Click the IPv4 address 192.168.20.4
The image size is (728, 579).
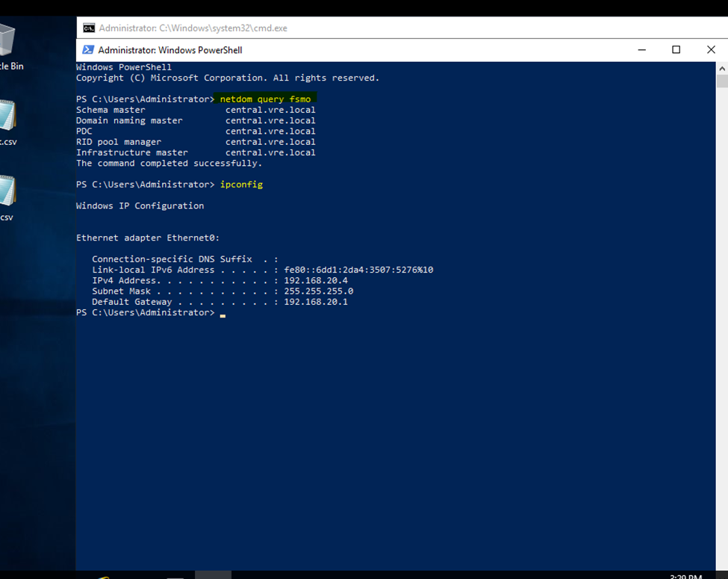(316, 281)
